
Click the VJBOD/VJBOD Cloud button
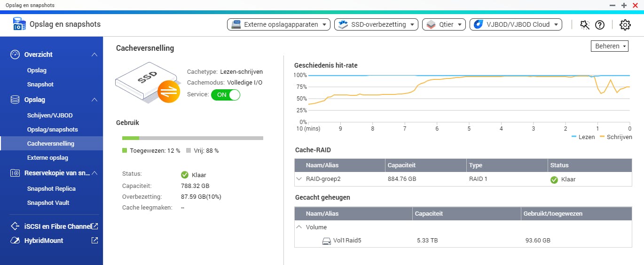pos(516,24)
